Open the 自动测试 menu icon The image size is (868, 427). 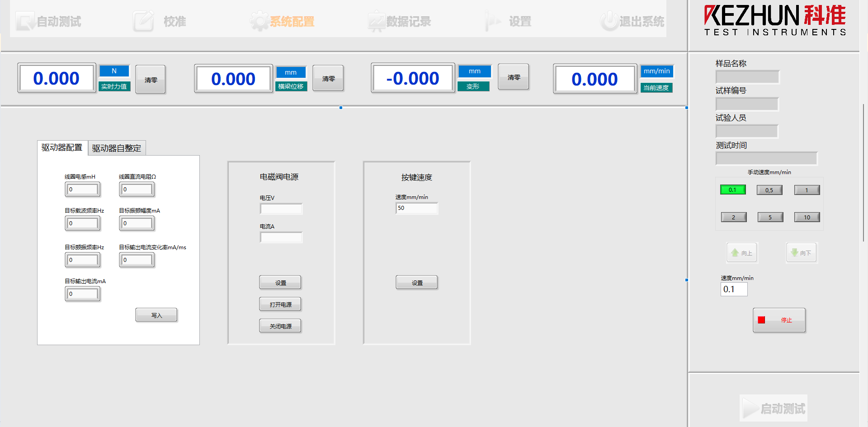click(x=25, y=21)
